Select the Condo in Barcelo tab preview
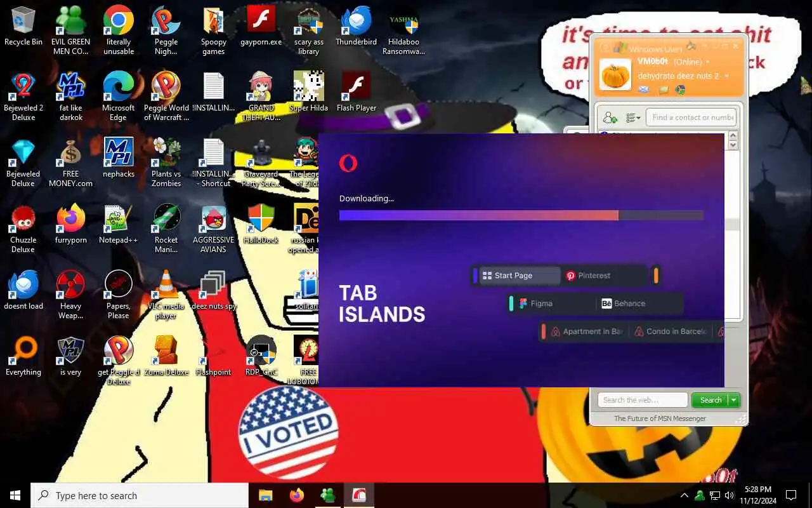 [x=670, y=331]
